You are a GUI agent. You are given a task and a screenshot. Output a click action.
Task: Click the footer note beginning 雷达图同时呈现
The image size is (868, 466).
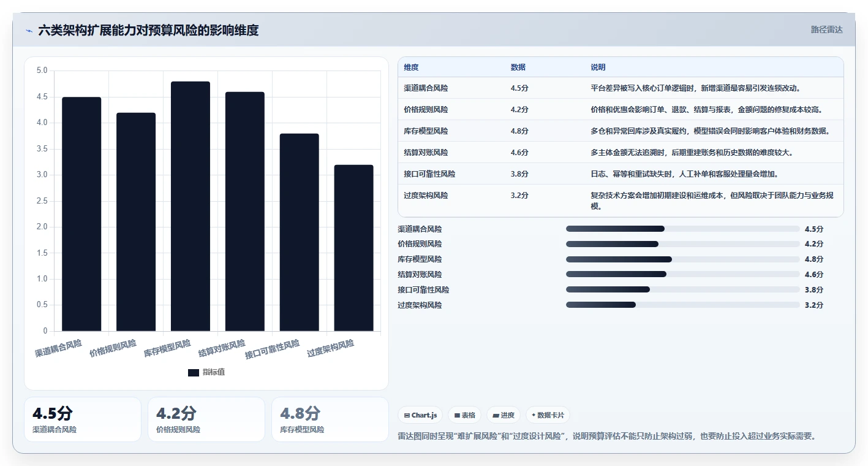coord(606,436)
